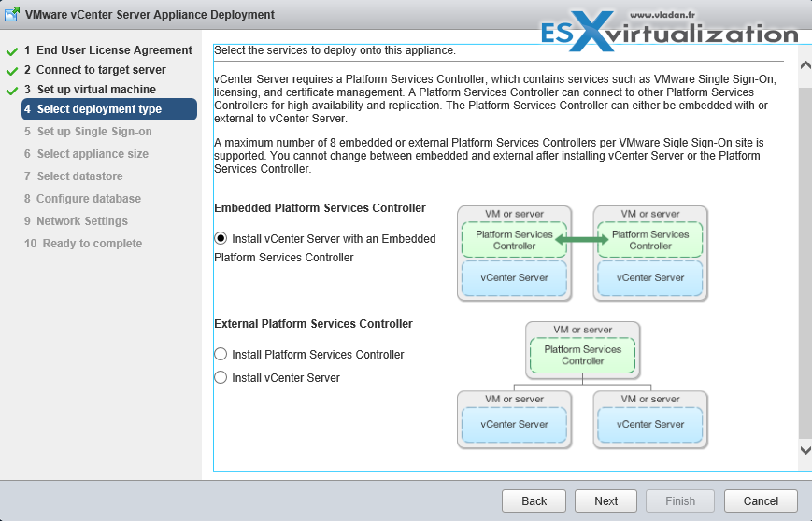Click the 'Install vCenter Server with an Embedded' label
Image resolution: width=812 pixels, height=521 pixels.
(334, 238)
